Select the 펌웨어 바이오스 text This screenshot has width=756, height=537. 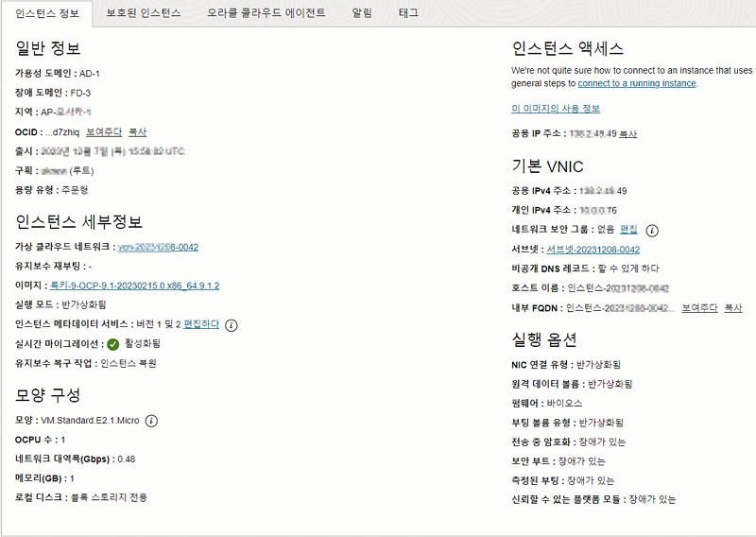tap(547, 403)
